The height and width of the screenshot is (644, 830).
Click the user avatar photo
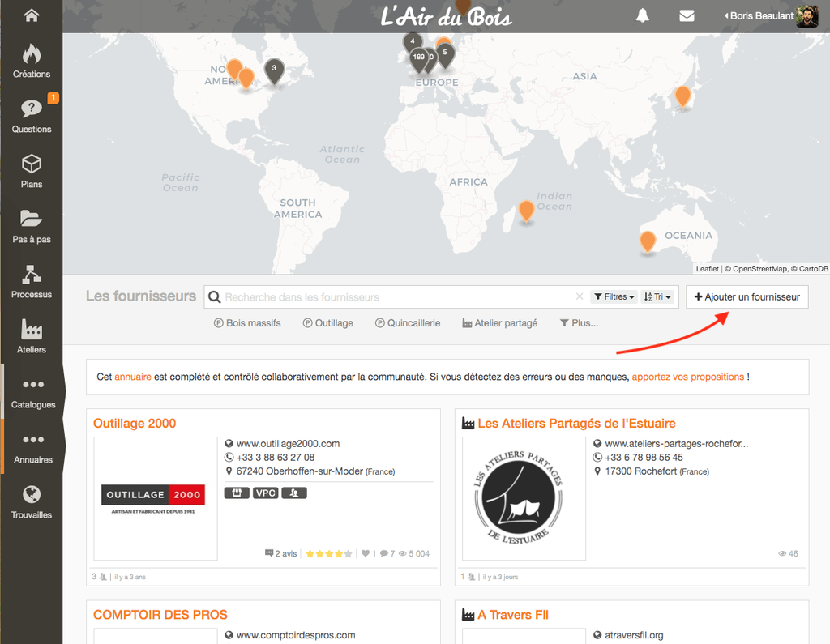pyautogui.click(x=806, y=16)
